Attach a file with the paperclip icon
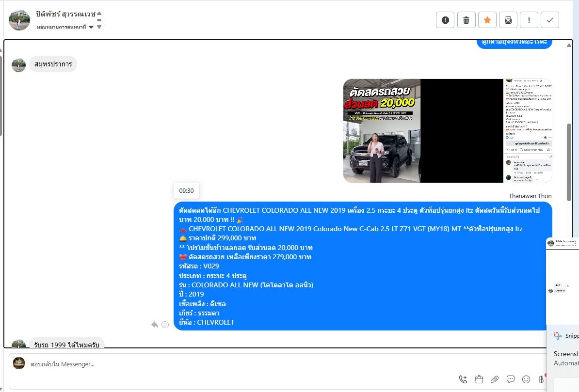The image size is (579, 392). pos(495,379)
